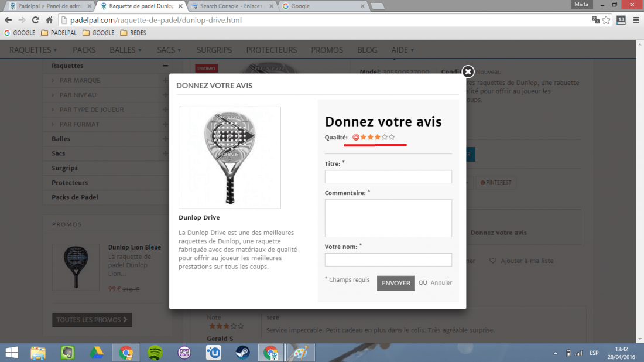Collapse Raquettes sidebar section minus icon
Screen dimensions: 644x362
[165, 66]
